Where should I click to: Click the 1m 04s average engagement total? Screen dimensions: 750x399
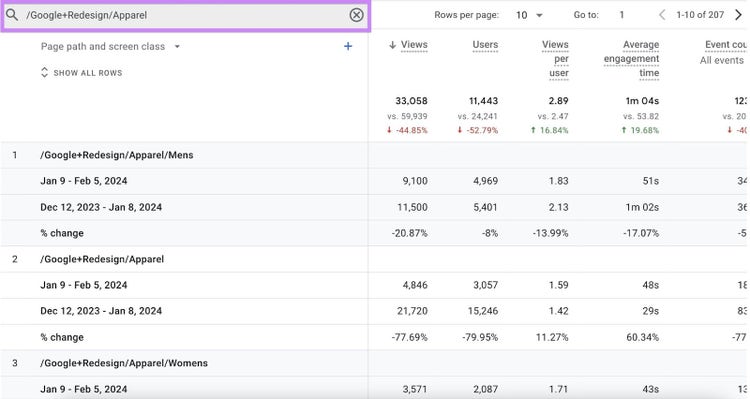pyautogui.click(x=642, y=101)
